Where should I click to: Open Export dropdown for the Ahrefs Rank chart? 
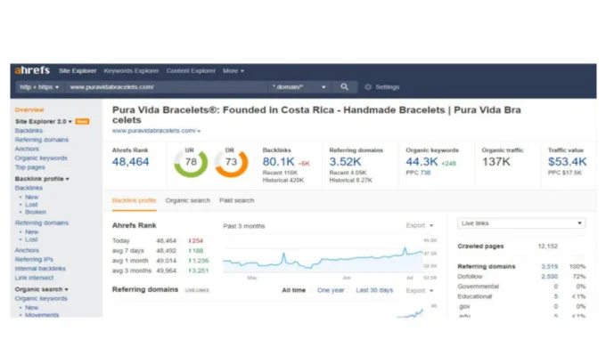click(x=420, y=225)
